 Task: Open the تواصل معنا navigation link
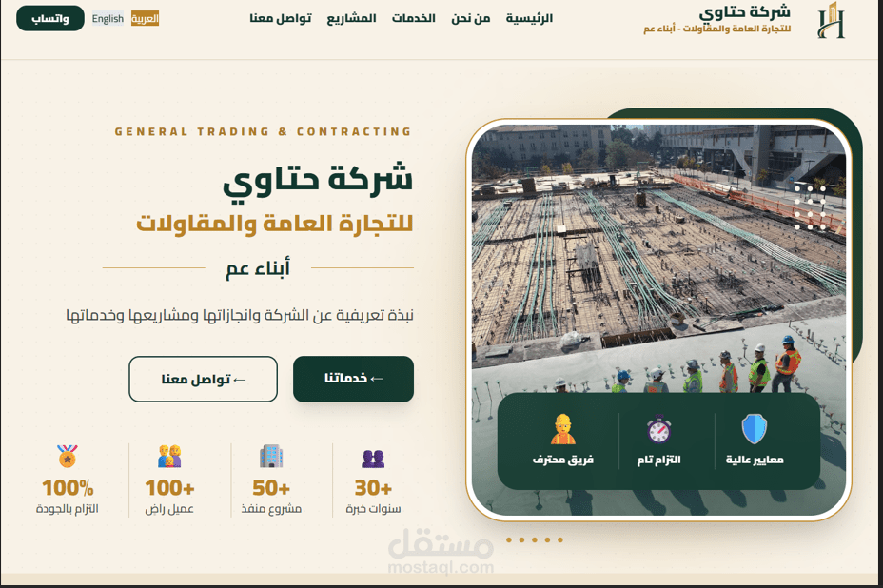[281, 19]
